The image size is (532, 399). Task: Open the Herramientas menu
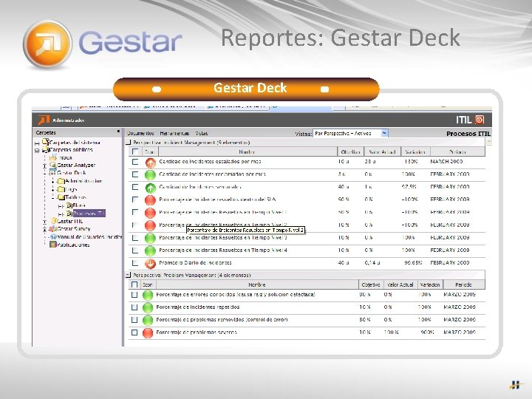pos(174,133)
